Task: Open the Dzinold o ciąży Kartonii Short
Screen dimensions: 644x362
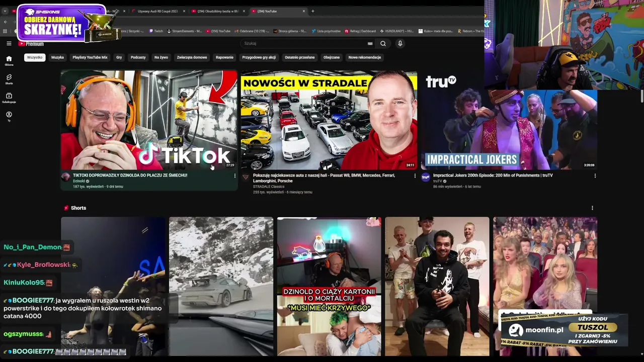Action: (x=329, y=286)
